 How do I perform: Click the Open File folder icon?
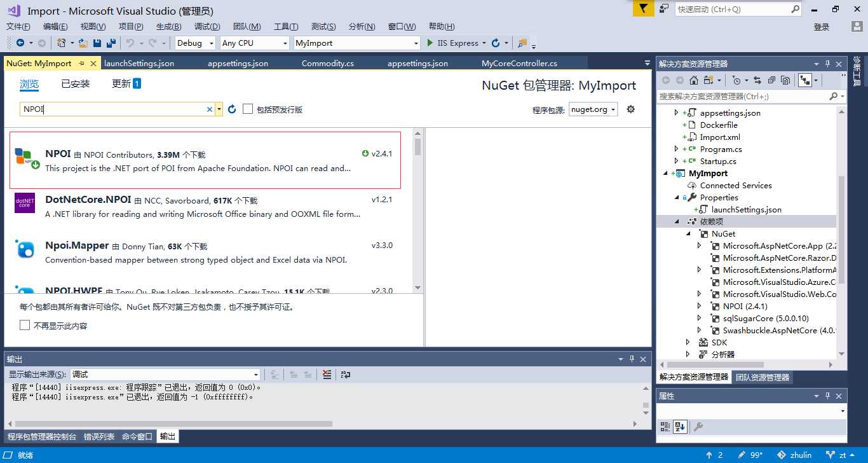pos(83,43)
